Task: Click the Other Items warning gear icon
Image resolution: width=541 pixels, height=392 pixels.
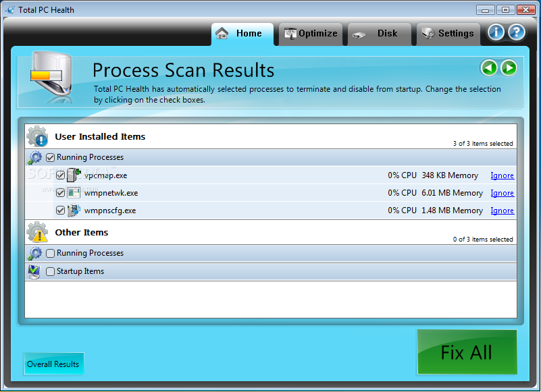Action: pyautogui.click(x=37, y=232)
